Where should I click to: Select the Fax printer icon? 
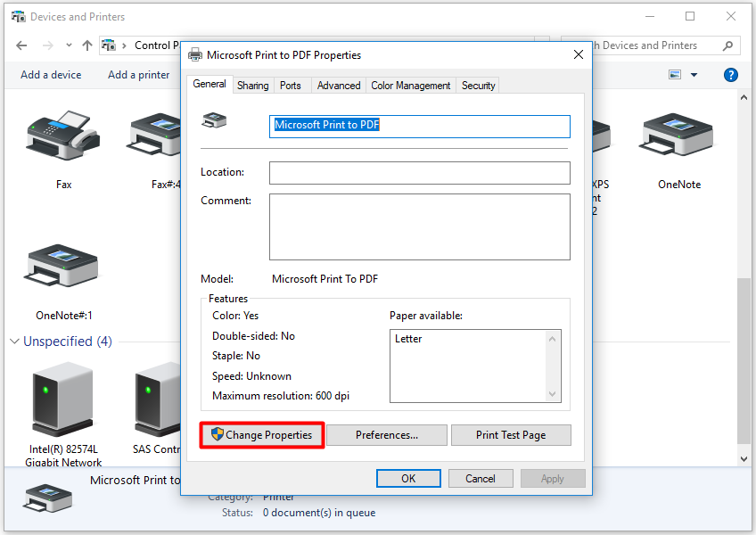pos(63,136)
